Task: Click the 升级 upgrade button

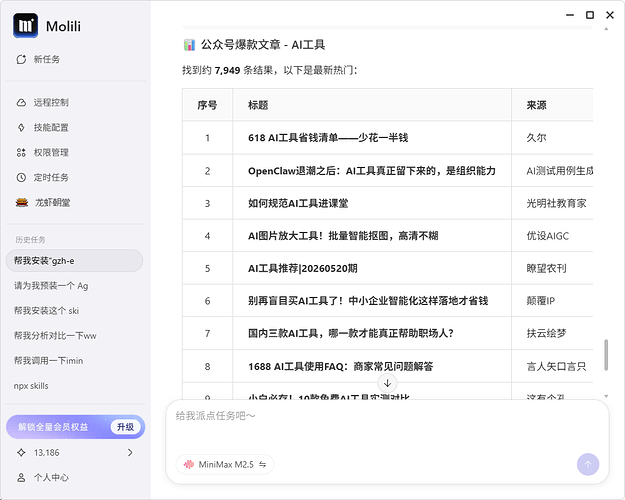Action: coord(126,427)
